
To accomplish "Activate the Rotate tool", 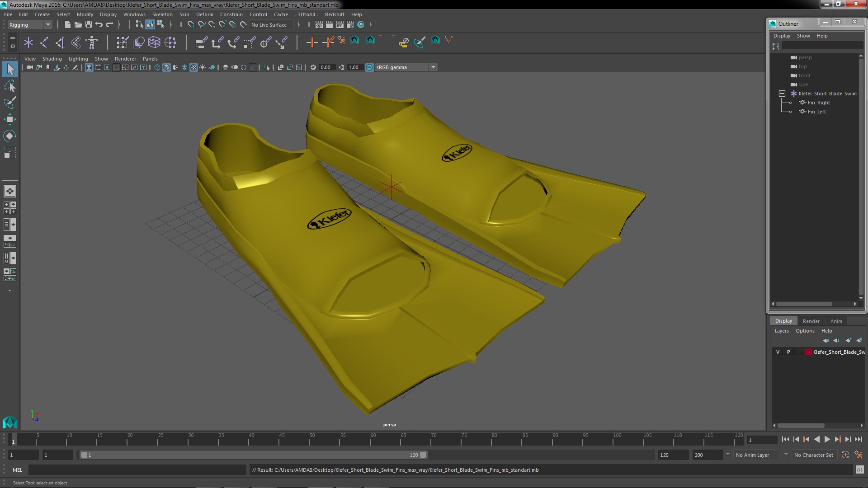I will click(x=10, y=136).
